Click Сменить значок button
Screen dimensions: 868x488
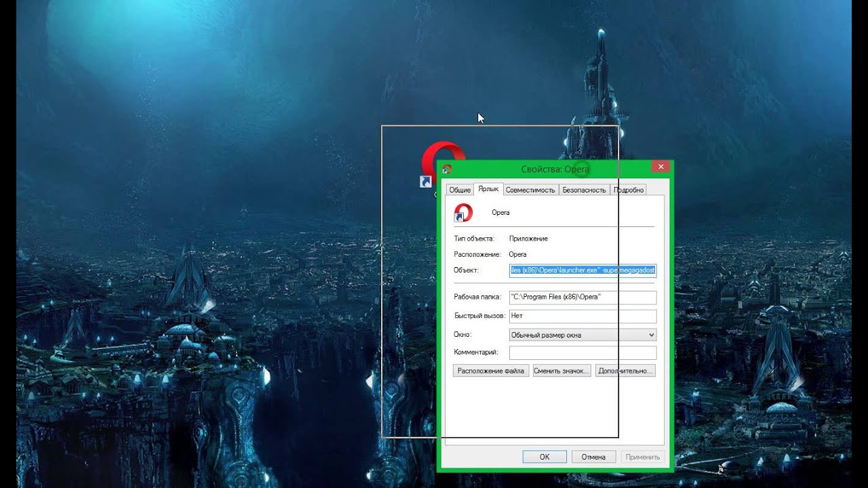[562, 371]
